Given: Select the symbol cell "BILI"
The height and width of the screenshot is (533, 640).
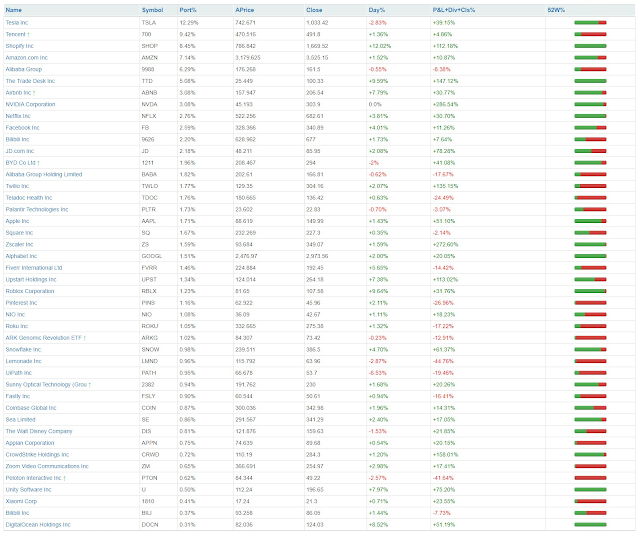Looking at the screenshot, I should (147, 513).
